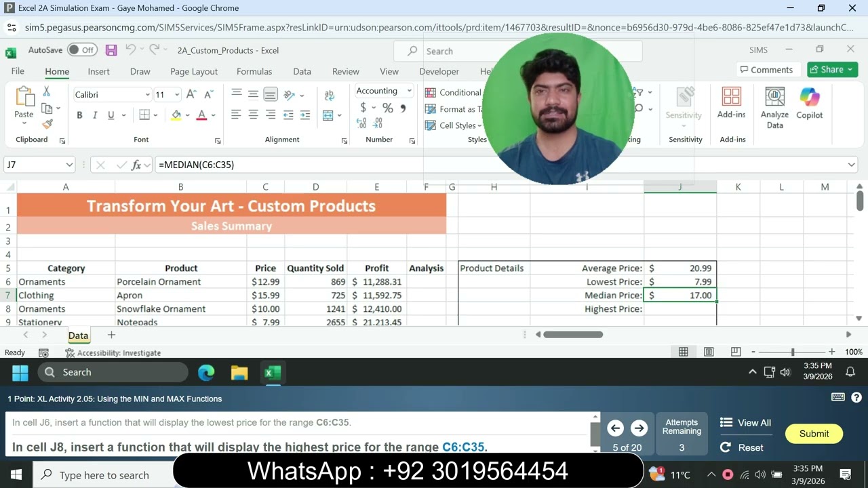Viewport: 868px width, 488px height.
Task: Click the Top Align icon
Action: tap(236, 94)
